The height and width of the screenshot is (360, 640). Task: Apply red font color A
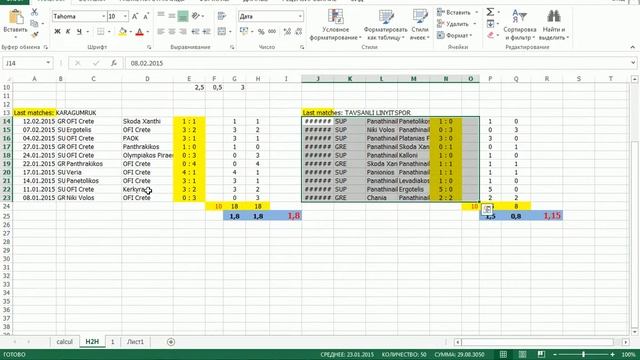(x=140, y=31)
